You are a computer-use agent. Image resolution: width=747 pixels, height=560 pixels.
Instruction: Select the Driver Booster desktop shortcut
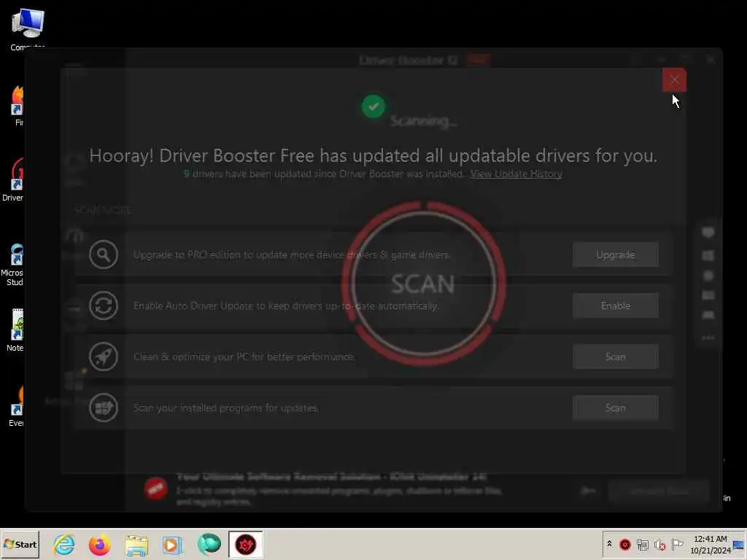coord(13,180)
